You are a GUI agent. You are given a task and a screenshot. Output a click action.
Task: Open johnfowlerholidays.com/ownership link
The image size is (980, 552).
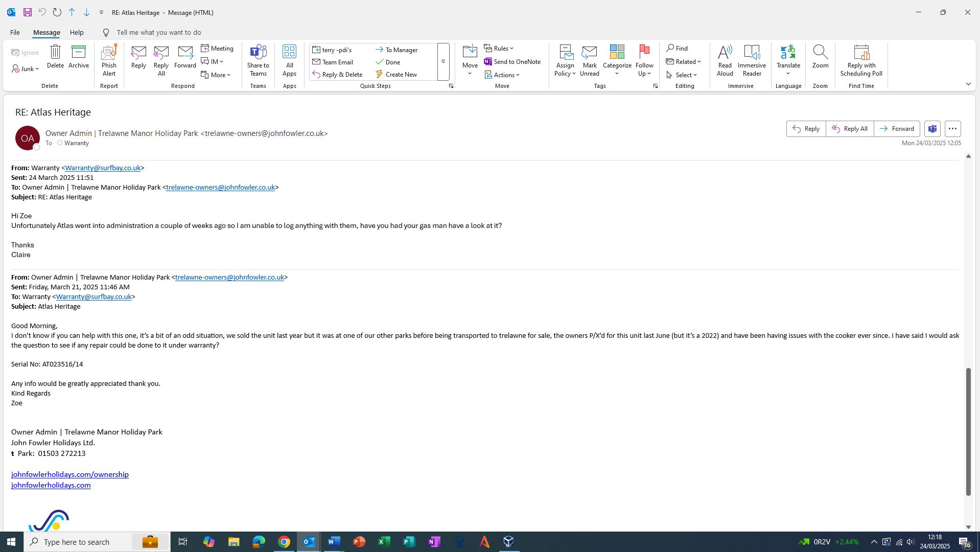click(x=70, y=474)
